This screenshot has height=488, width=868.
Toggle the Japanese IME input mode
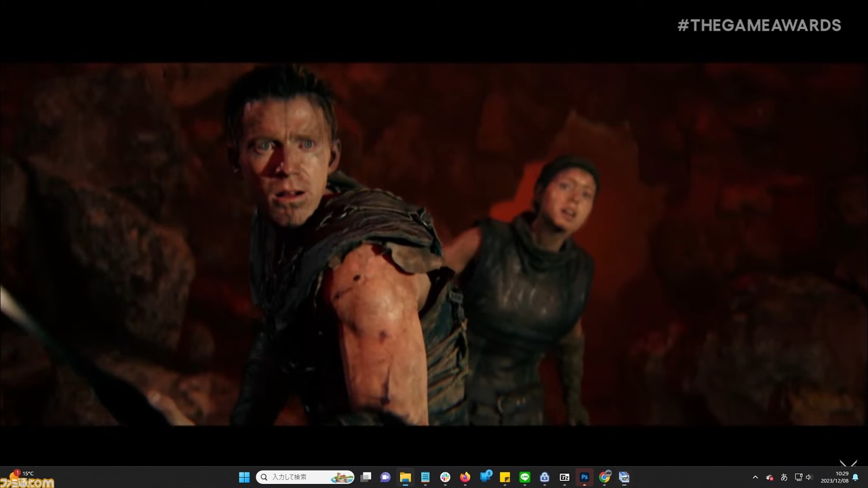click(784, 477)
